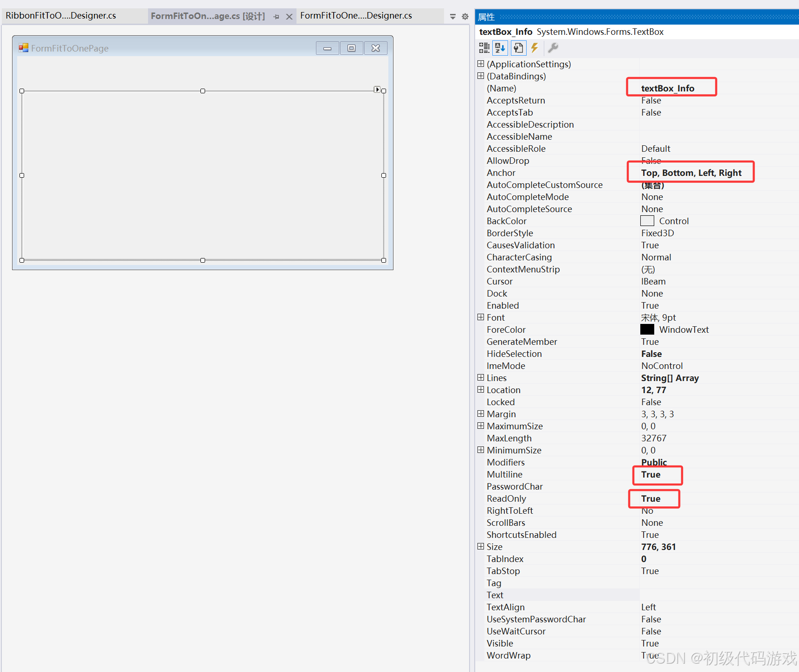Click the wrench Property Pages icon
Viewport: 799px width, 672px height.
(553, 48)
